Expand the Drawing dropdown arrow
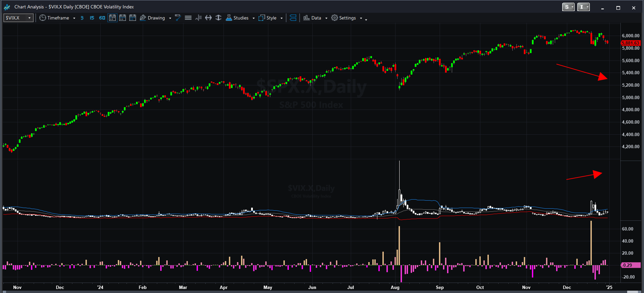644x293 pixels. pyautogui.click(x=170, y=18)
